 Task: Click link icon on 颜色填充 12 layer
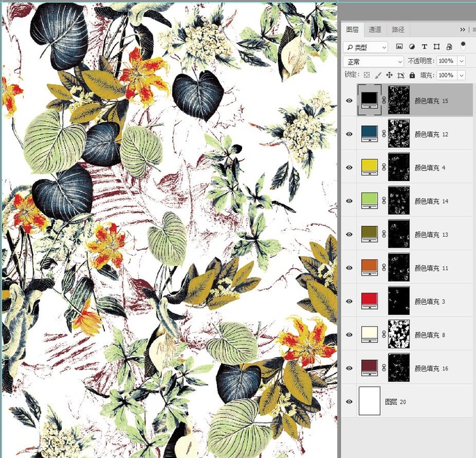tap(384, 133)
